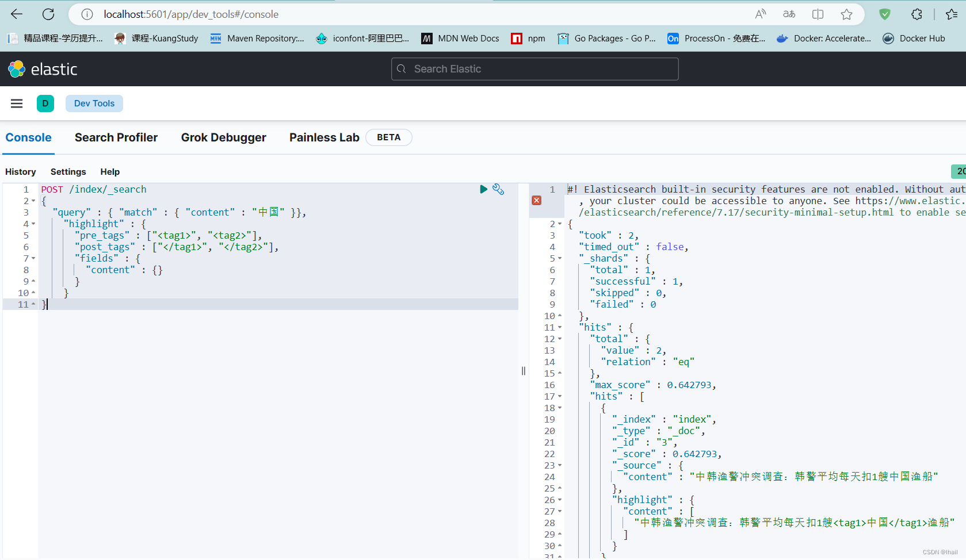966x560 pixels.
Task: Collapse output fold at line 2
Action: pyautogui.click(x=560, y=224)
